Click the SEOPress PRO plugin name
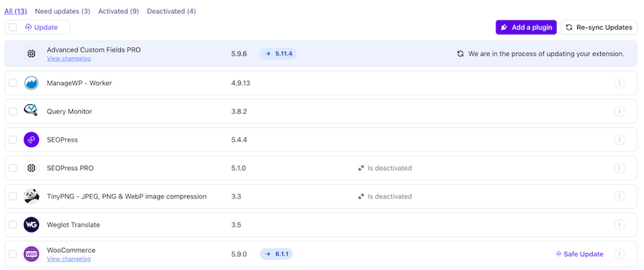The width and height of the screenshot is (644, 270). [x=70, y=168]
